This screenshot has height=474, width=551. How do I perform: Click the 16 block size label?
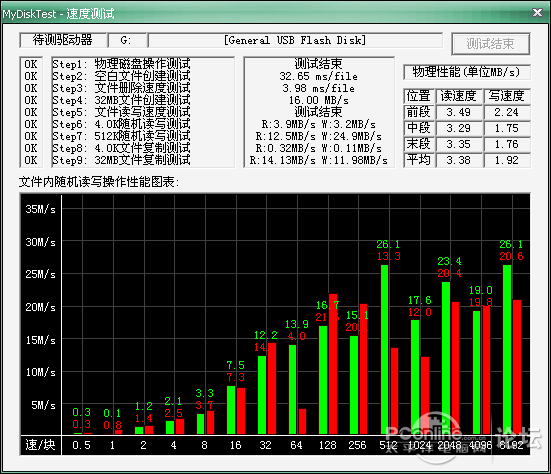point(235,445)
